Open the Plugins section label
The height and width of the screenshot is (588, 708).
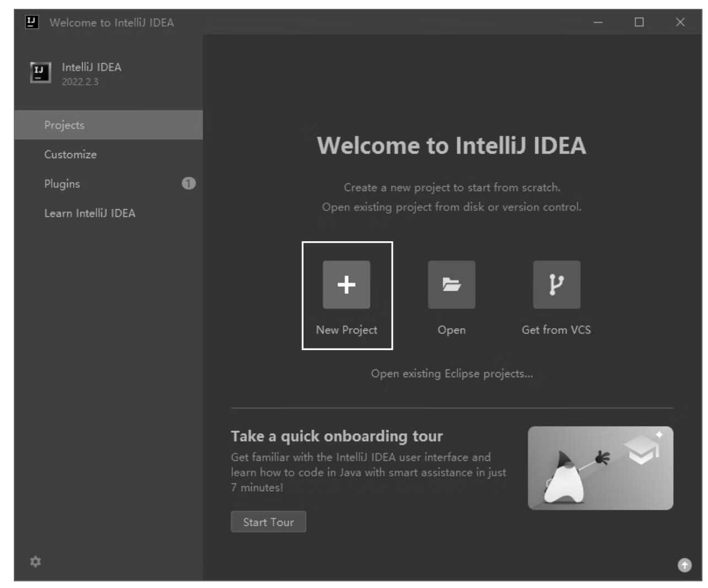point(62,184)
